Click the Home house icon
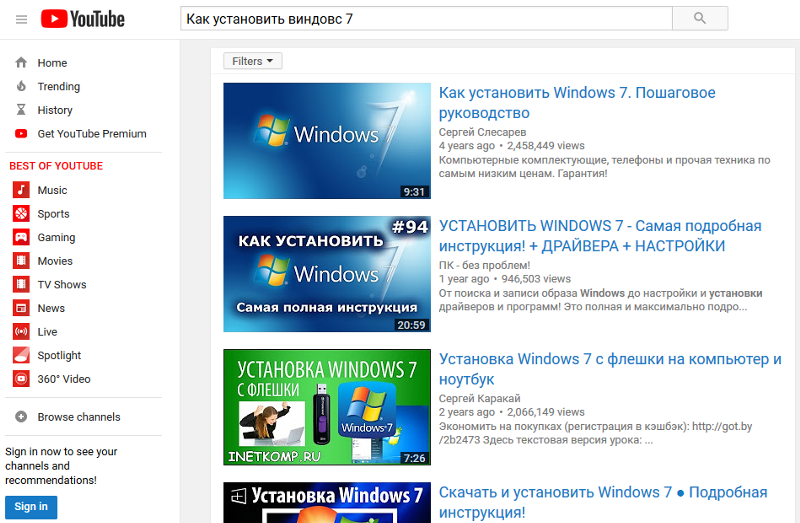Screen dimensions: 800x523 (x=21, y=63)
